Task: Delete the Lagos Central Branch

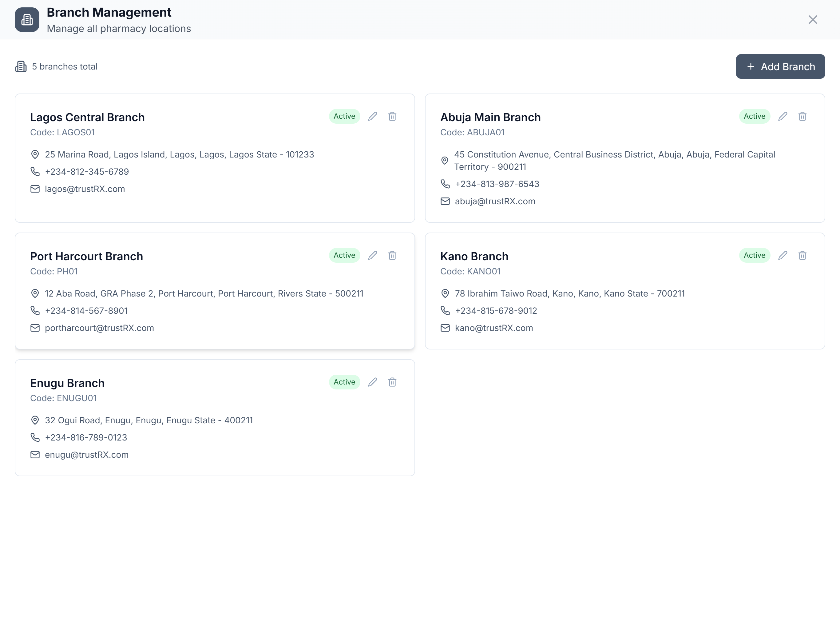Action: tap(392, 116)
